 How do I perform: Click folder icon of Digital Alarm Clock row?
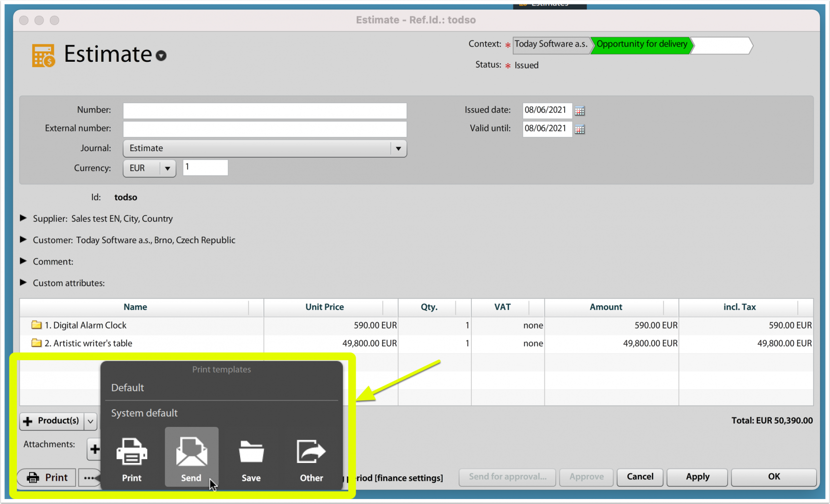37,325
